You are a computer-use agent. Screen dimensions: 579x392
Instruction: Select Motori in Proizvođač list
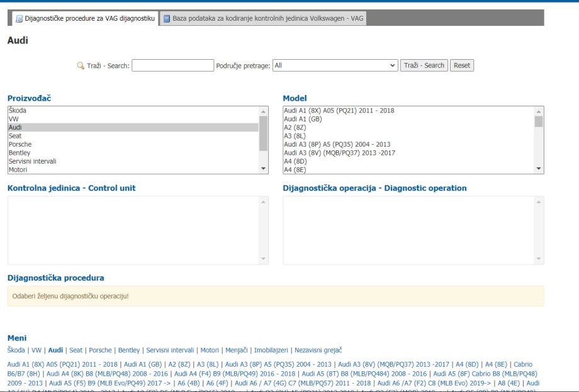pos(133,170)
